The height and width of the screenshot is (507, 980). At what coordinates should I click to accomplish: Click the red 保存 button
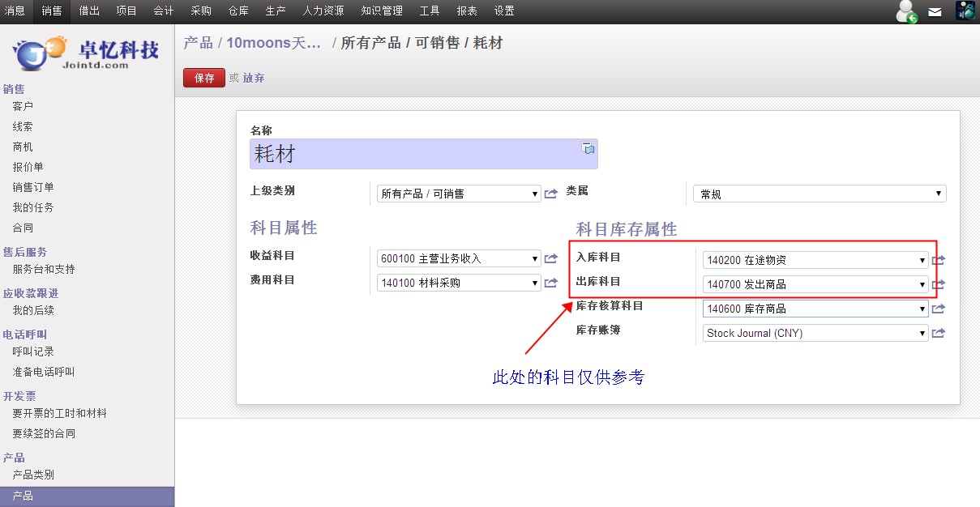coord(204,78)
